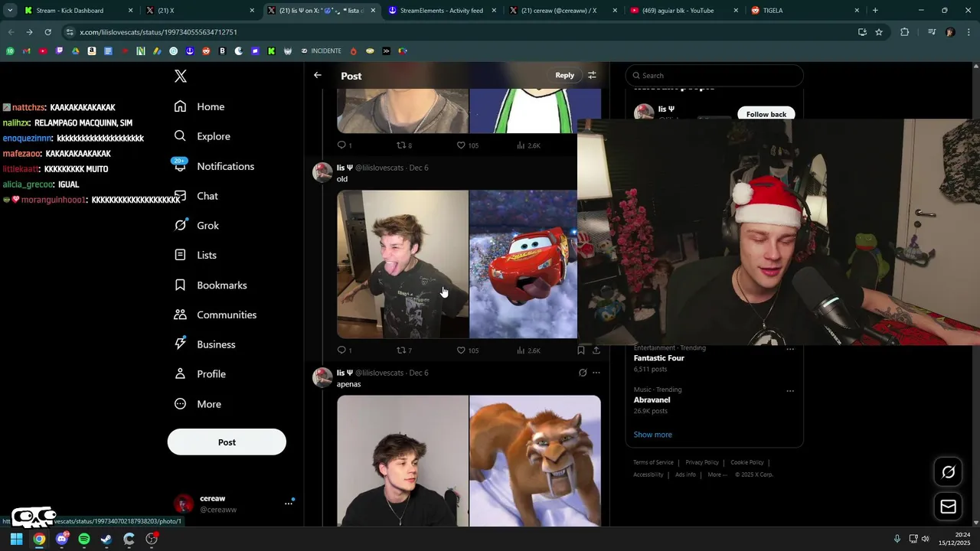Open the floating Messages envelope button

click(x=948, y=507)
